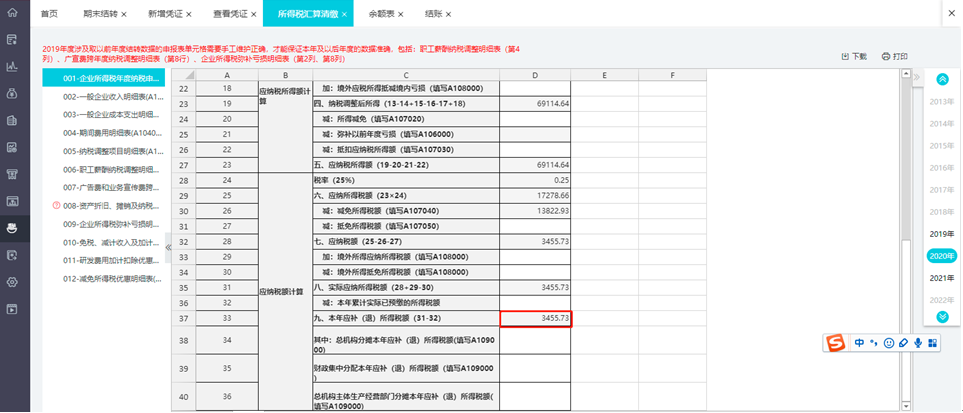The height and width of the screenshot is (413, 963).
Task: Click the 下载 download button
Action: coord(854,57)
